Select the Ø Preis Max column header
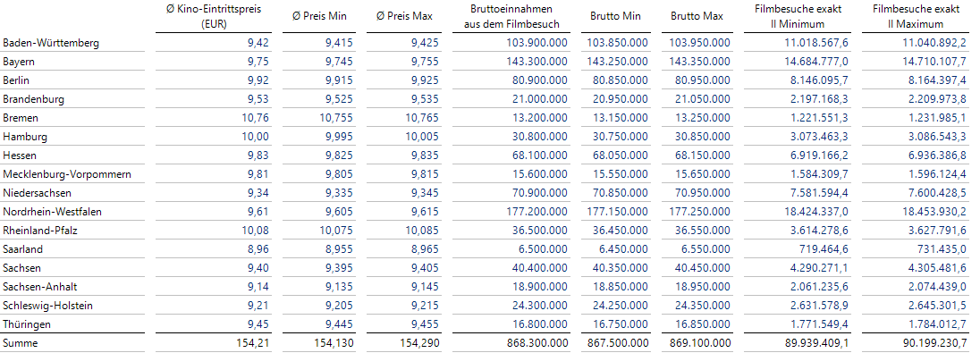This screenshot has width=980, height=353. pos(404,17)
